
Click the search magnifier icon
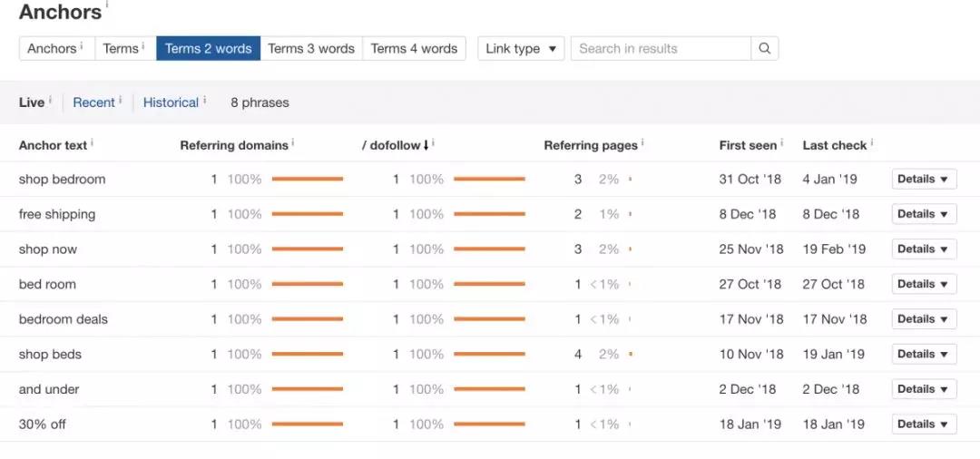pyautogui.click(x=764, y=49)
